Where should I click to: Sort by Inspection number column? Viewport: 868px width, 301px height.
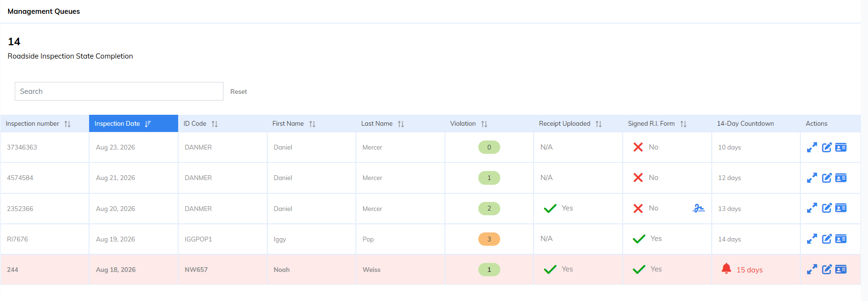[x=68, y=124]
